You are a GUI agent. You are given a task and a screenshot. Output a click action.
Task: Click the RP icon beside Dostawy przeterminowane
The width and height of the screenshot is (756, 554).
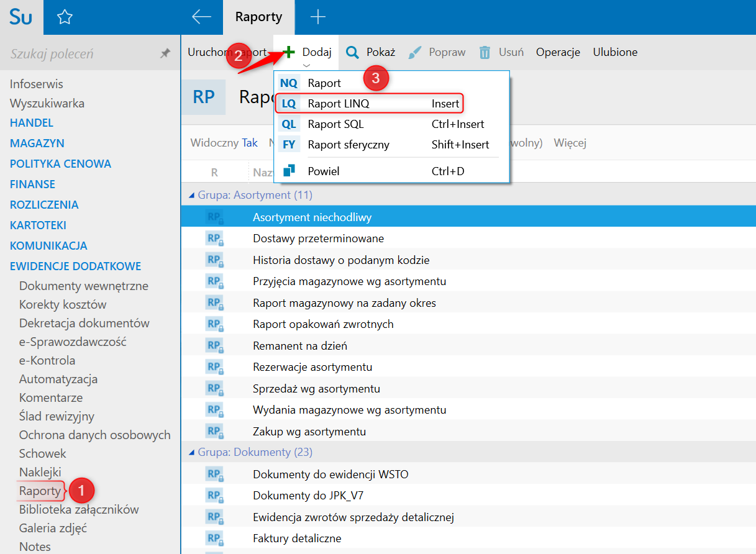[214, 238]
